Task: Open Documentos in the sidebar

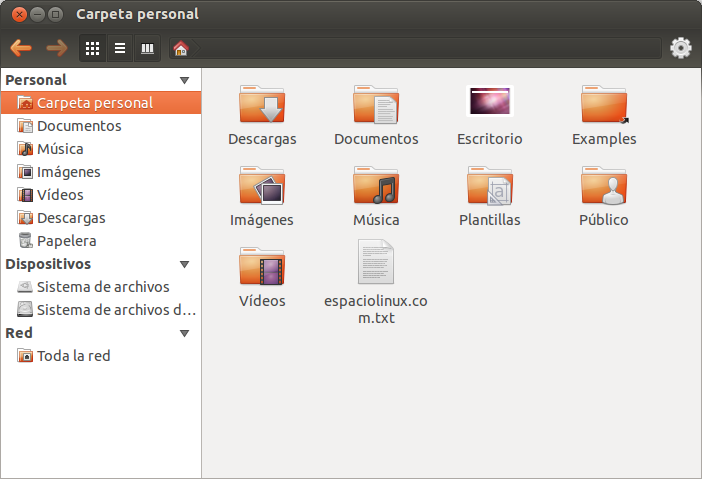Action: pos(79,126)
